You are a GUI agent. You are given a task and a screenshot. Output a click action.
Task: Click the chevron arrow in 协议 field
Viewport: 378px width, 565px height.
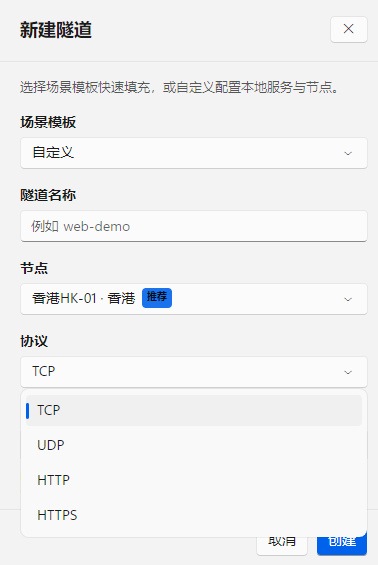(x=348, y=373)
